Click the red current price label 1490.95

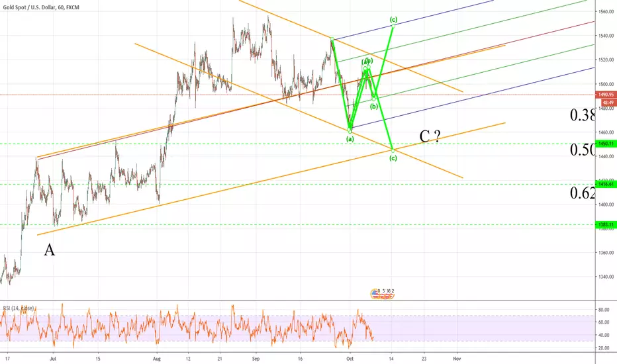(x=606, y=95)
